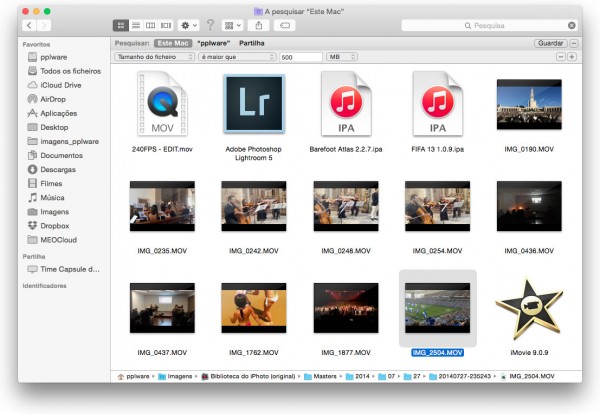600x414 pixels.
Task: Open iCloud Drive in sidebar
Action: (x=54, y=85)
